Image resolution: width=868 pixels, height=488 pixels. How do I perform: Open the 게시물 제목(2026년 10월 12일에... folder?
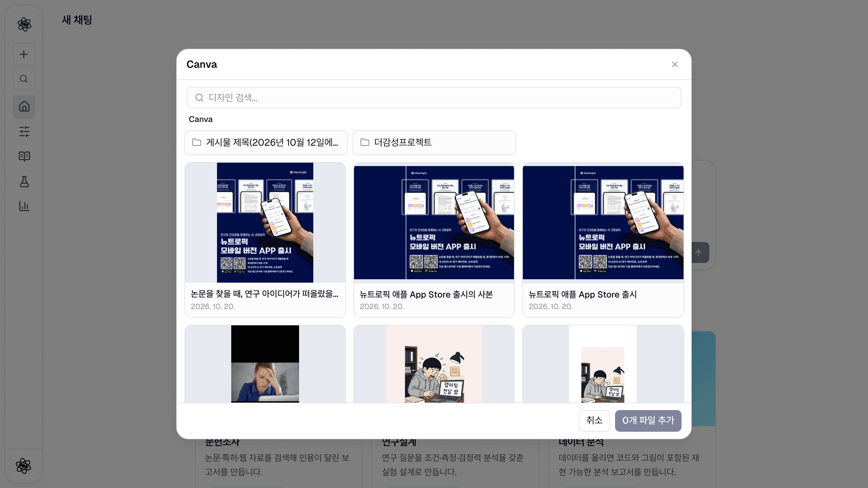[266, 142]
